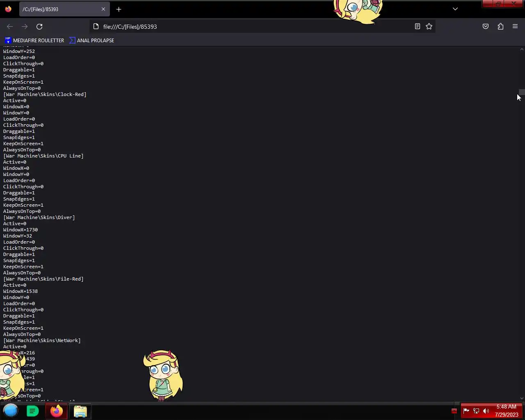
Task: List all tabs dropdown arrow
Action: click(455, 9)
